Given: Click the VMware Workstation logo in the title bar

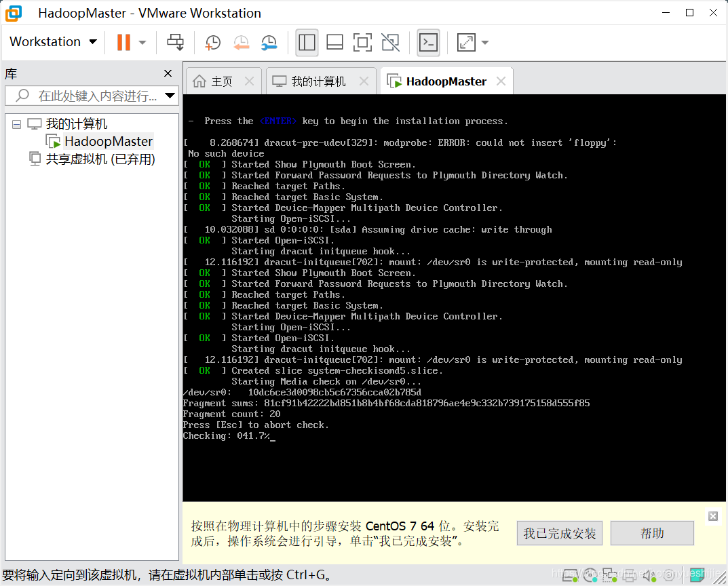Looking at the screenshot, I should [14, 13].
